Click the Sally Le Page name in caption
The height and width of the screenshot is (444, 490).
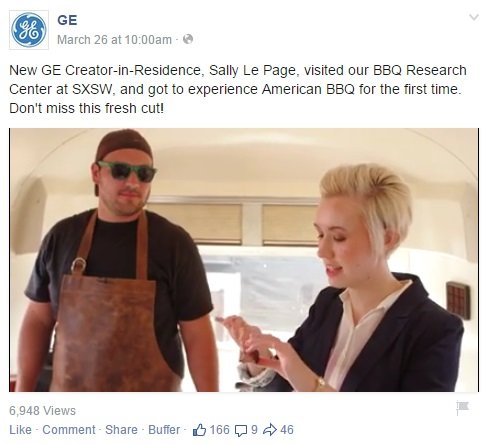tap(252, 70)
